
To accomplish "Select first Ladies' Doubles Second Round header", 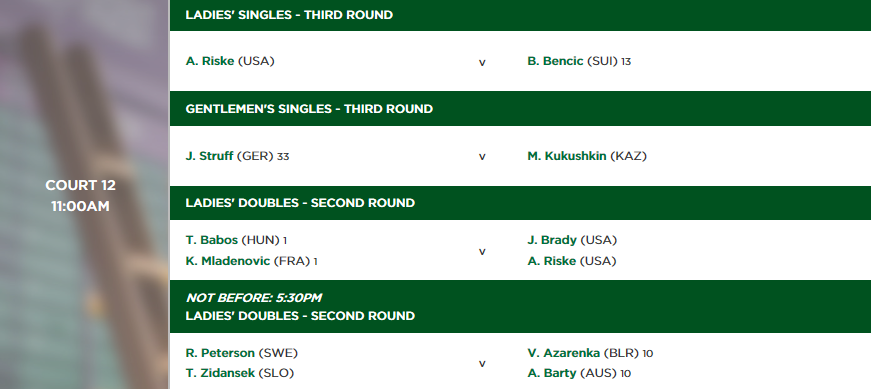I will 520,203.
